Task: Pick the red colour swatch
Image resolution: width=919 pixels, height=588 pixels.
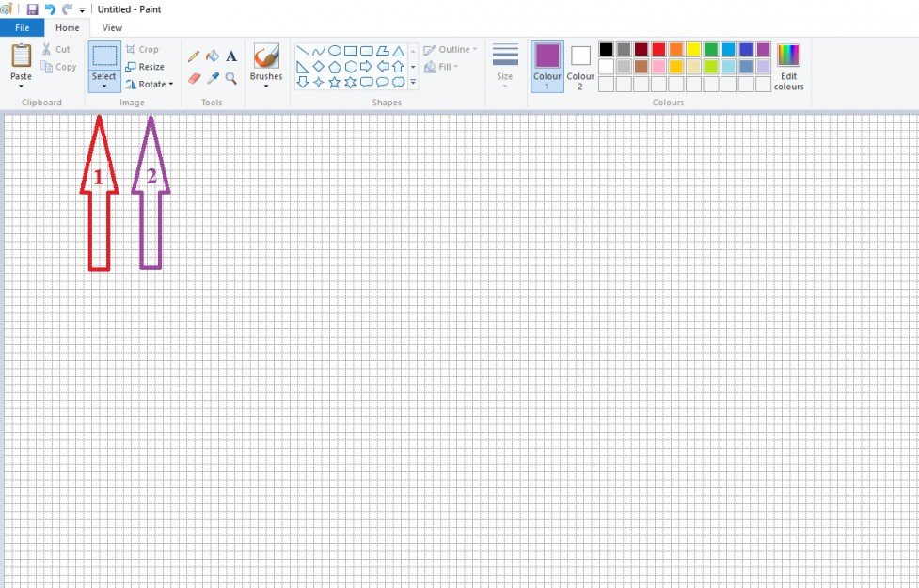Action: coord(658,49)
